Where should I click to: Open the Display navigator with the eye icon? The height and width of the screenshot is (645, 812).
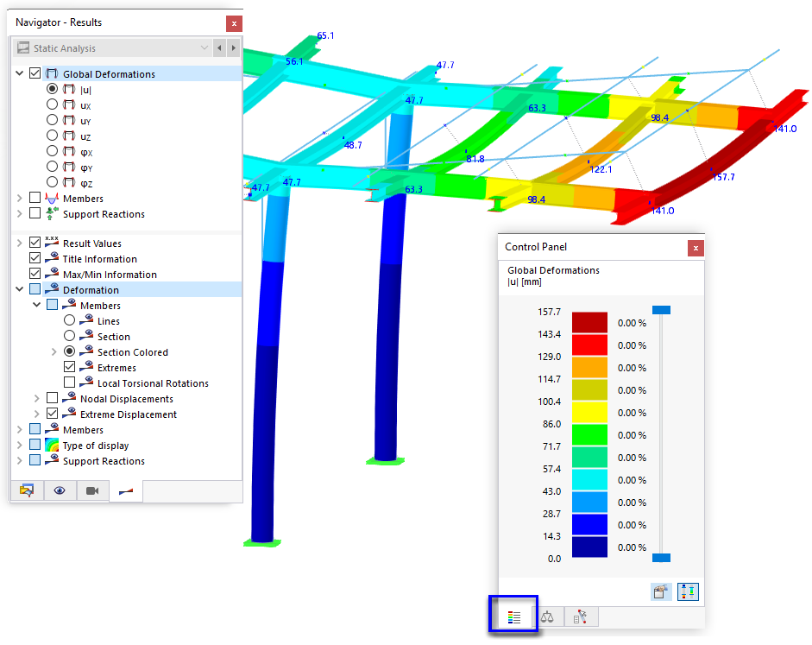pos(59,490)
